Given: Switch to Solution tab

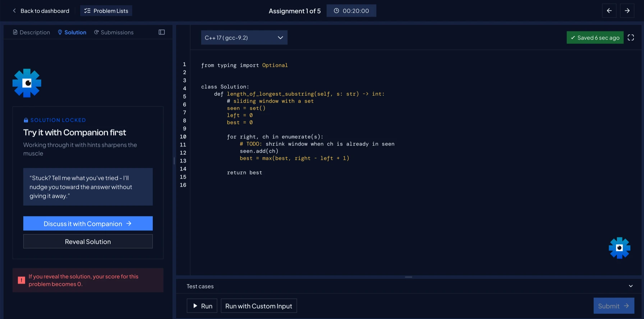Looking at the screenshot, I should point(72,32).
